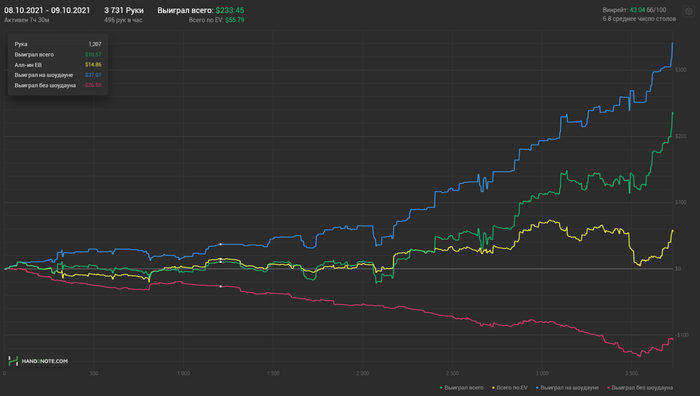Click tooltip value '$14.86' for Алл-ин EB

point(93,65)
